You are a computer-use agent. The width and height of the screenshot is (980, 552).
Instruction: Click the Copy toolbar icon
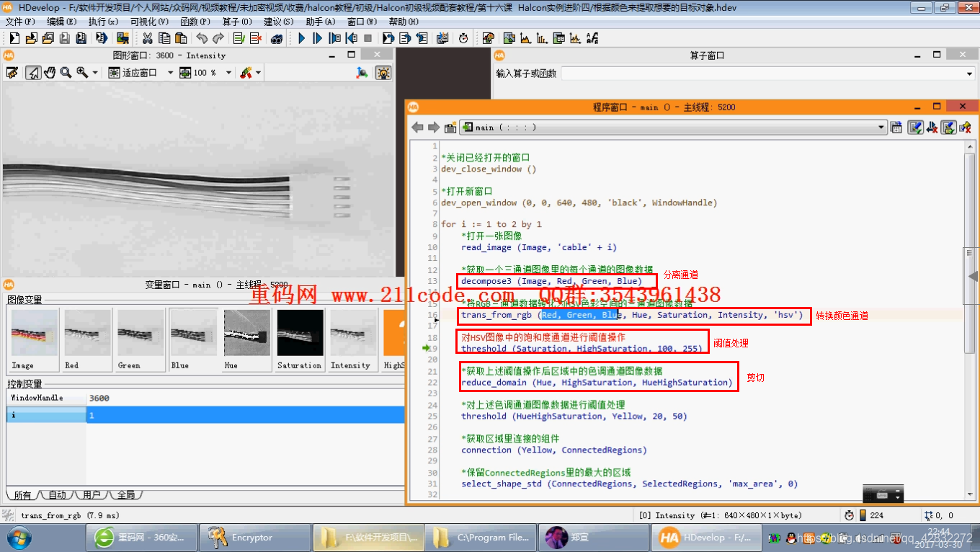click(164, 38)
